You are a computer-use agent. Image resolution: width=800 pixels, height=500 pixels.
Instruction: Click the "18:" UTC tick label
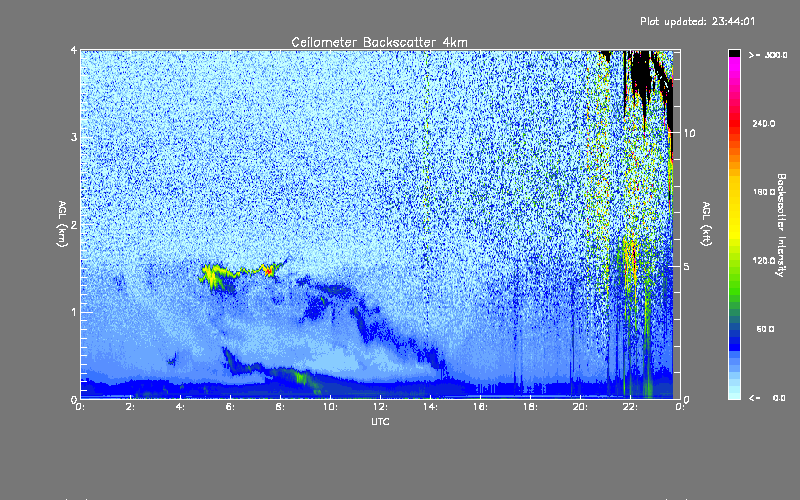point(530,407)
